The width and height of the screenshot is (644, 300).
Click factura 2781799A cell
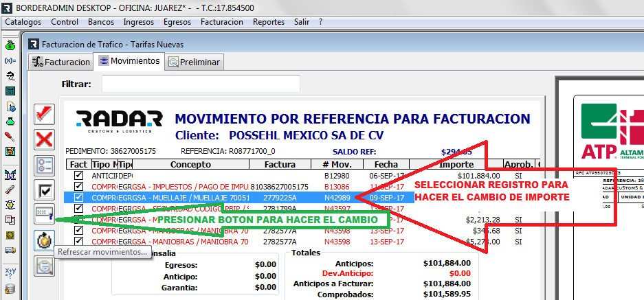pyautogui.click(x=280, y=209)
